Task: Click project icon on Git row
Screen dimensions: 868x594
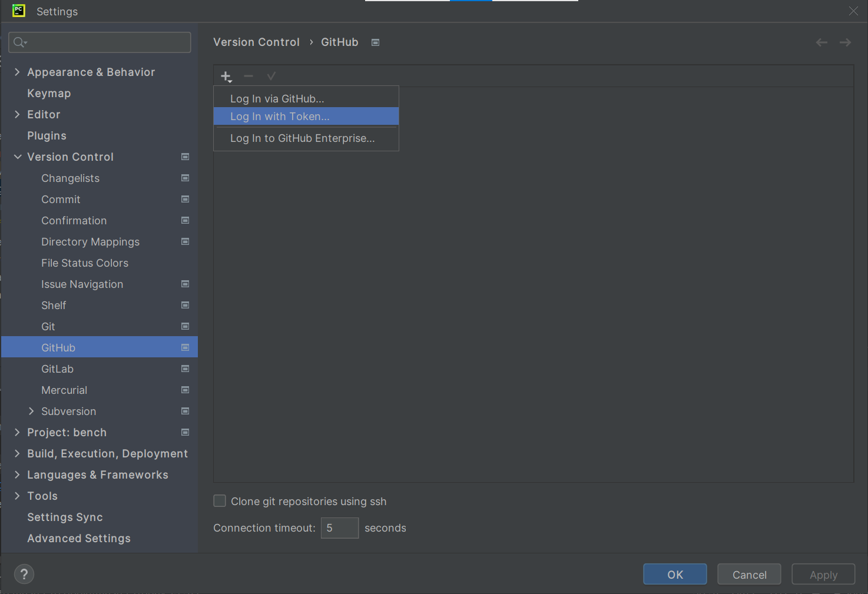Action: tap(185, 326)
